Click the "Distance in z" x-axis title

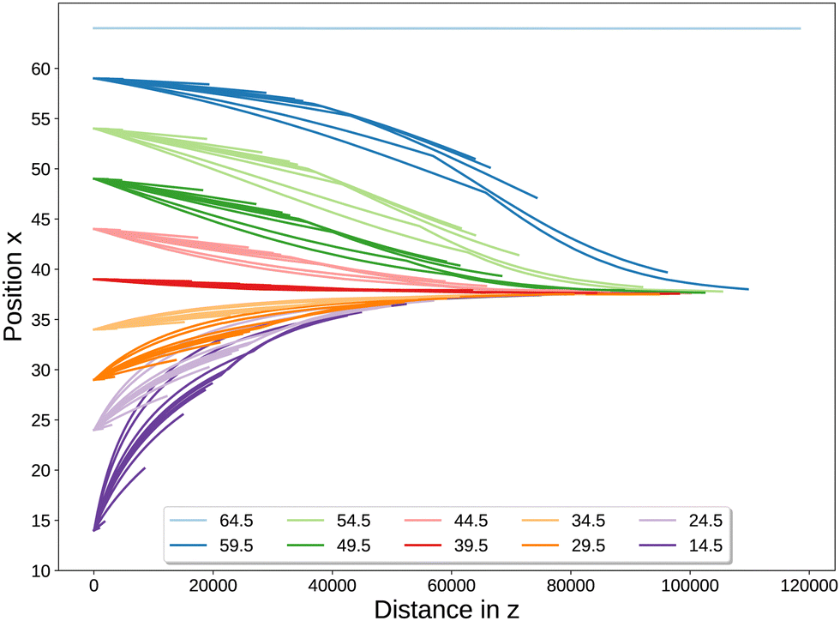(x=447, y=610)
